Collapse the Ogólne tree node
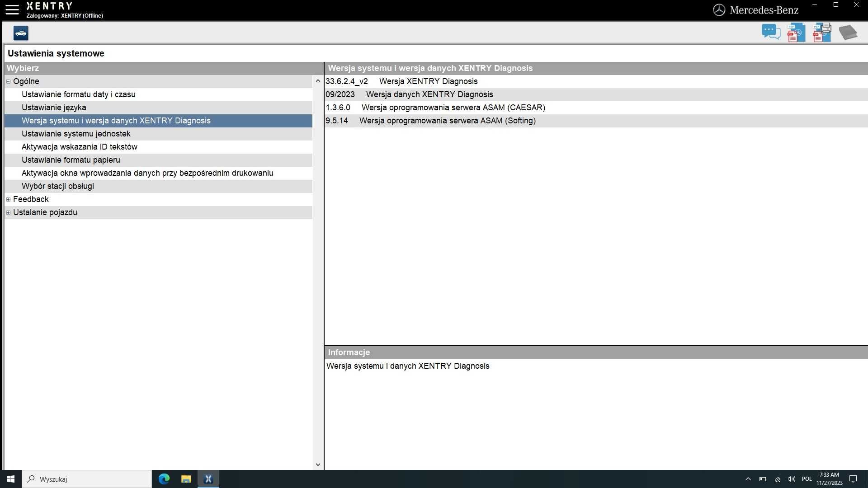The height and width of the screenshot is (488, 868). pyautogui.click(x=8, y=81)
